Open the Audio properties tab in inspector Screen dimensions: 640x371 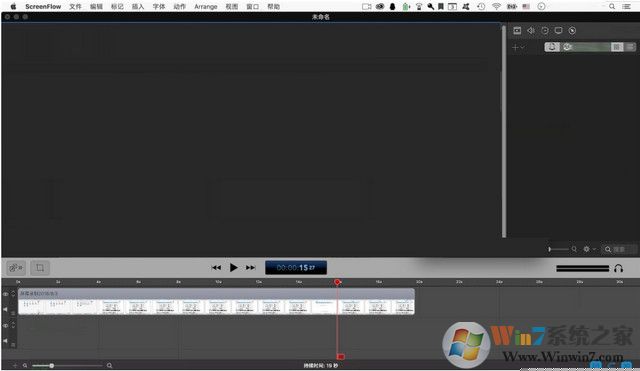(x=531, y=31)
